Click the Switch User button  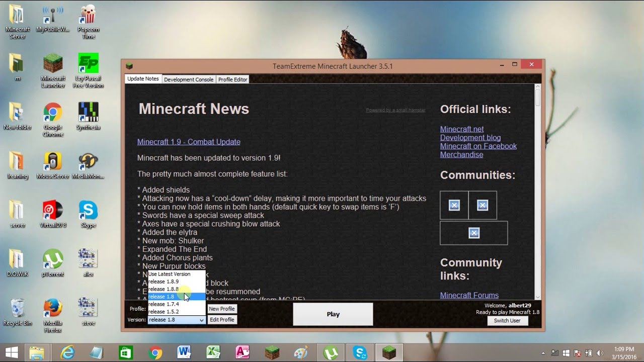tap(507, 320)
